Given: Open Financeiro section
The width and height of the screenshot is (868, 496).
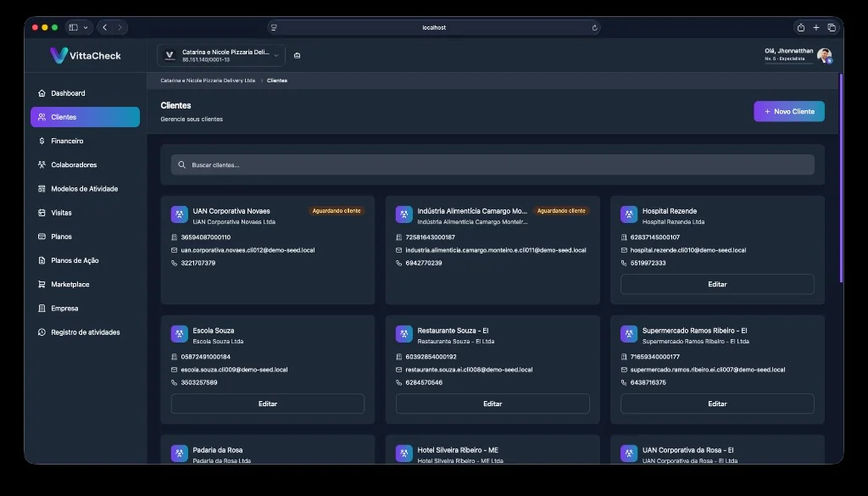Looking at the screenshot, I should pyautogui.click(x=85, y=141).
